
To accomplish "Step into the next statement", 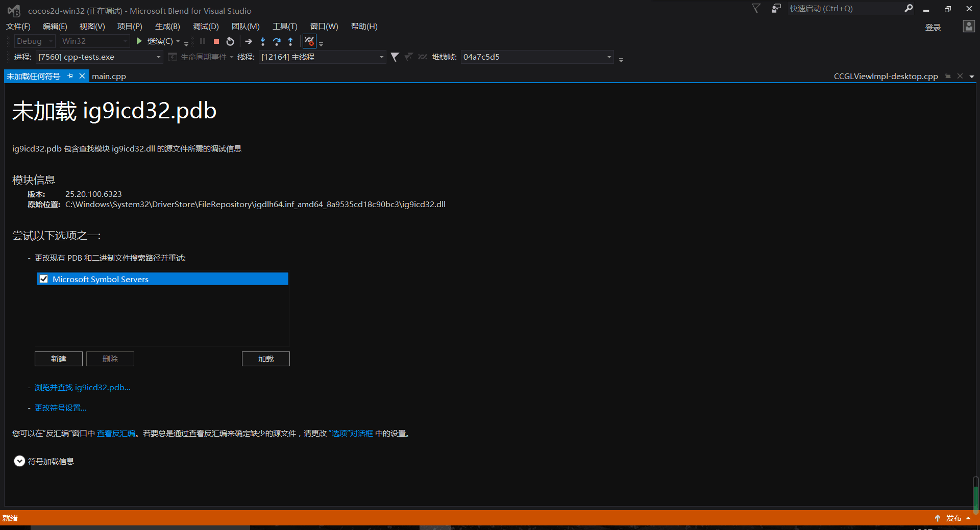I will pos(263,41).
